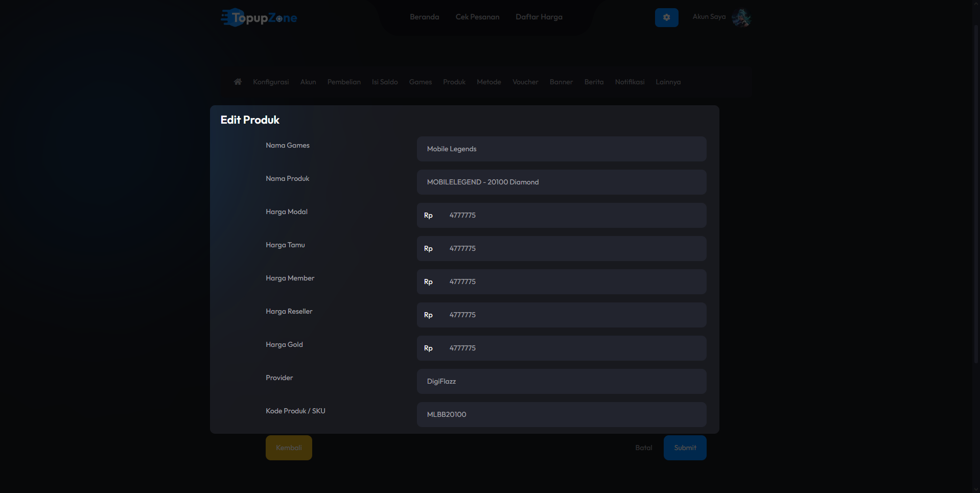Open Cek Pesanan page

[x=477, y=17]
